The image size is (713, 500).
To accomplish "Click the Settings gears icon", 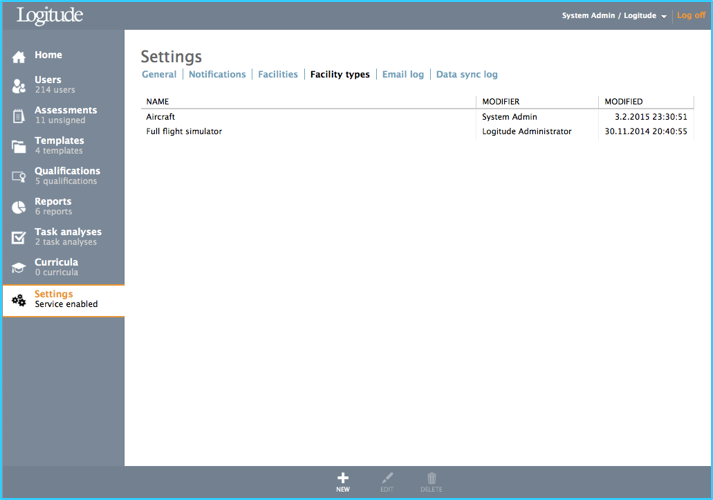I will [19, 300].
